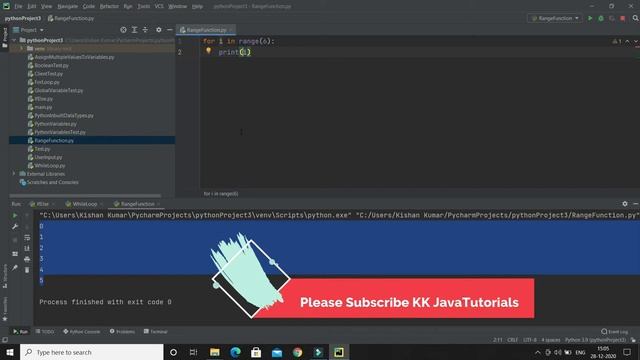Click the Project panel horizontal scrollbar
640x360 pixels.
point(85,196)
